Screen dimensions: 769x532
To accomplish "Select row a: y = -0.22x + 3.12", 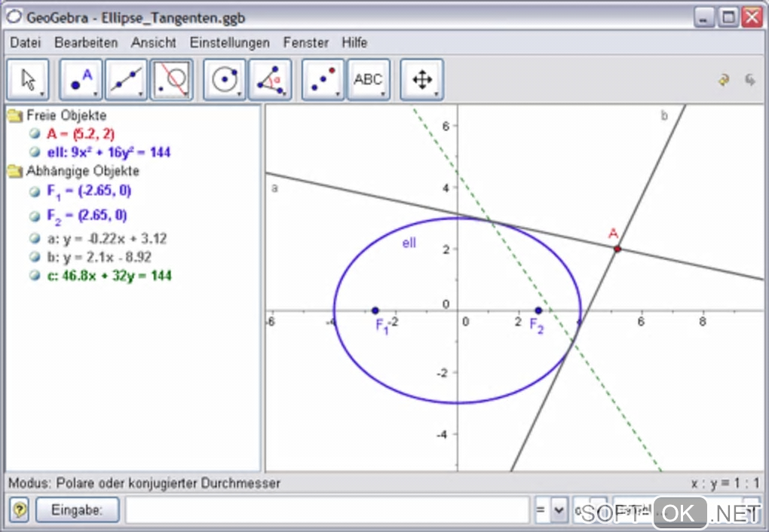I will pos(107,239).
